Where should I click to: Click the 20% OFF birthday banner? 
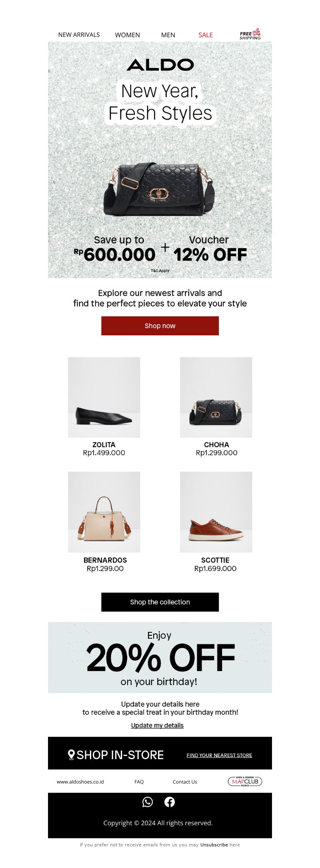pos(160,657)
